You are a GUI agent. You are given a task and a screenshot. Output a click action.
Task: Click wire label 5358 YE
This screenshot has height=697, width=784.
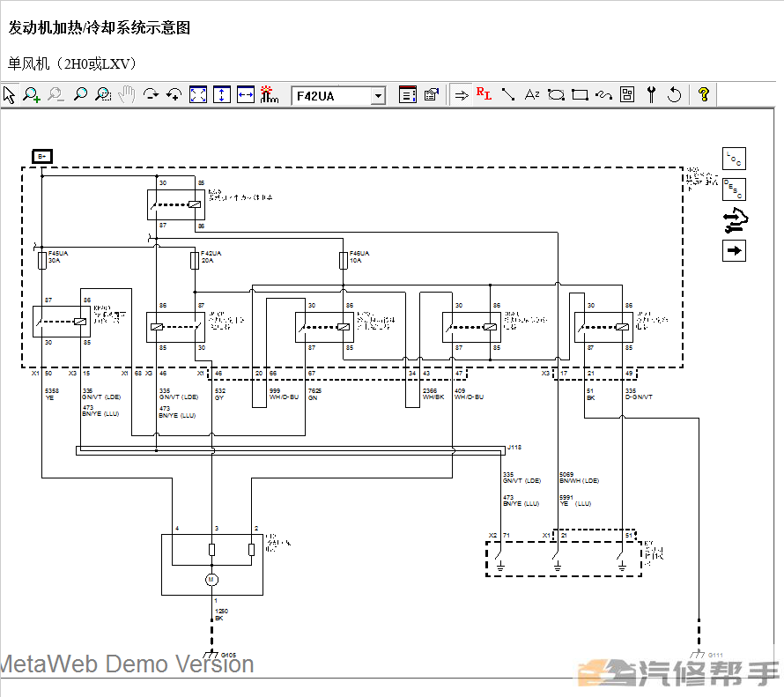pos(52,395)
